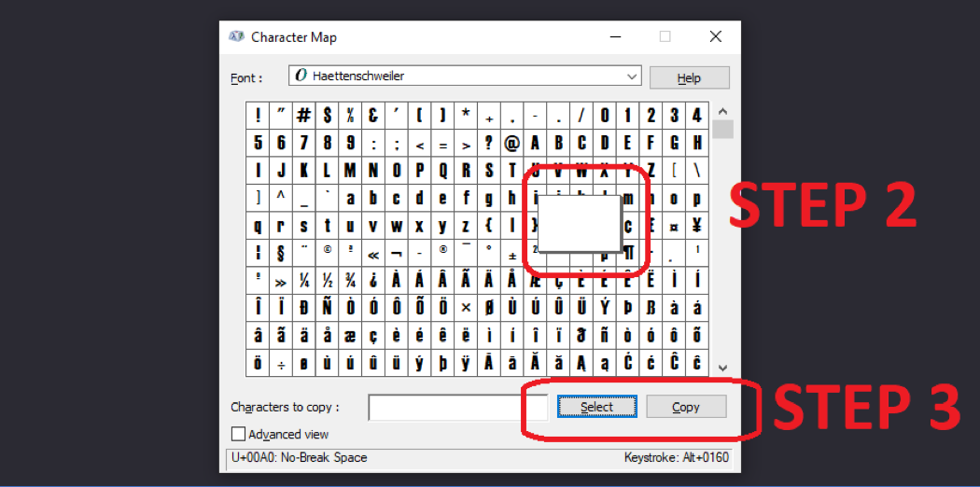Open the Font dropdown showing Haettenschweiler
This screenshot has width=980, height=487.
(465, 77)
